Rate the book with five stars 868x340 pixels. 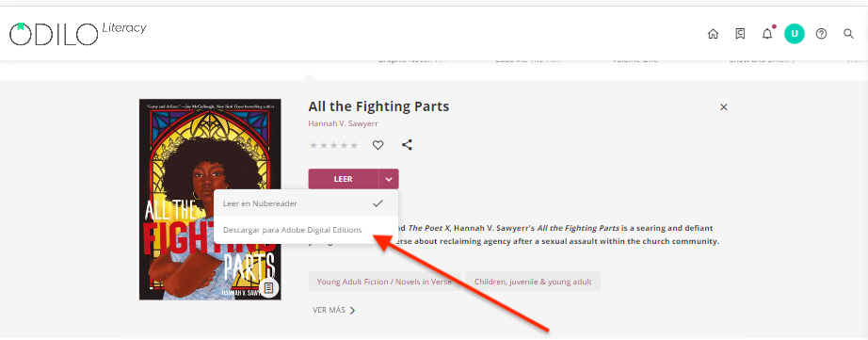coord(353,146)
